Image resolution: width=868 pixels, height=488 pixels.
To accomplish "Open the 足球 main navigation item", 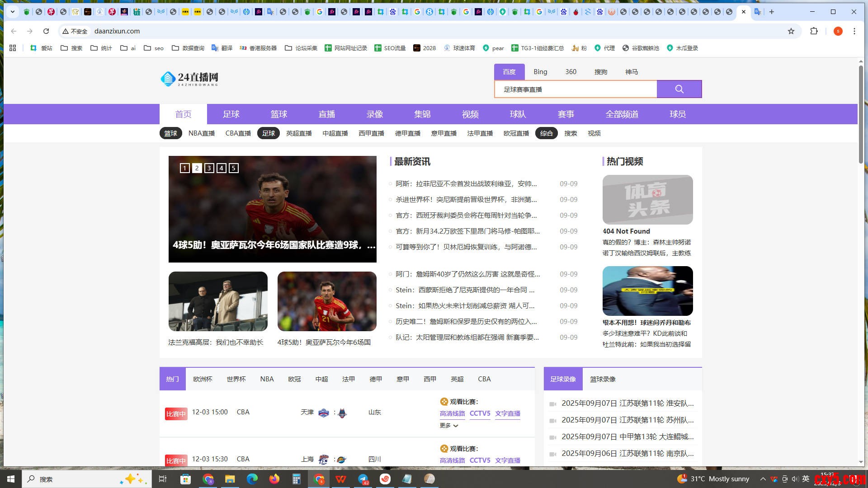I will pyautogui.click(x=231, y=114).
